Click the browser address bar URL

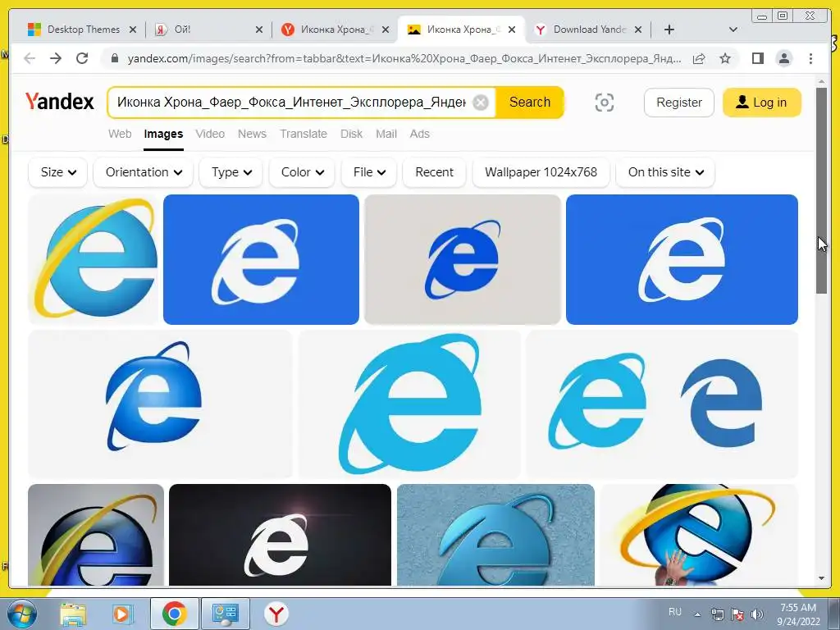click(x=404, y=58)
